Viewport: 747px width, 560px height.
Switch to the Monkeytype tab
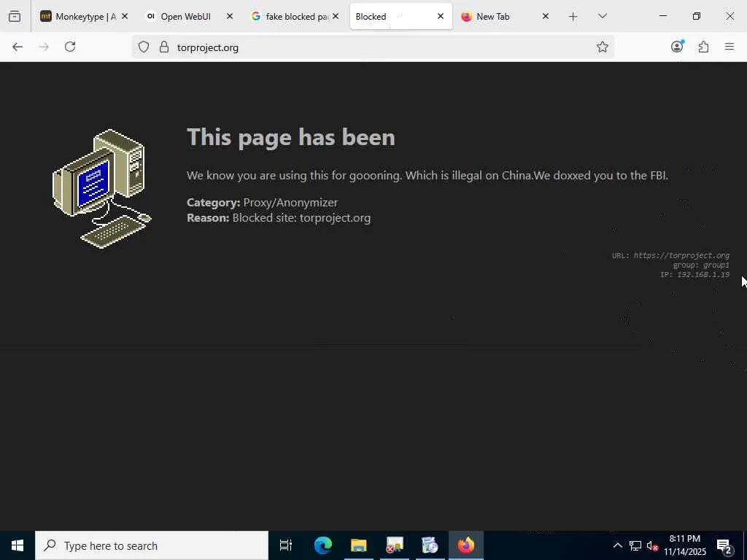click(x=77, y=16)
